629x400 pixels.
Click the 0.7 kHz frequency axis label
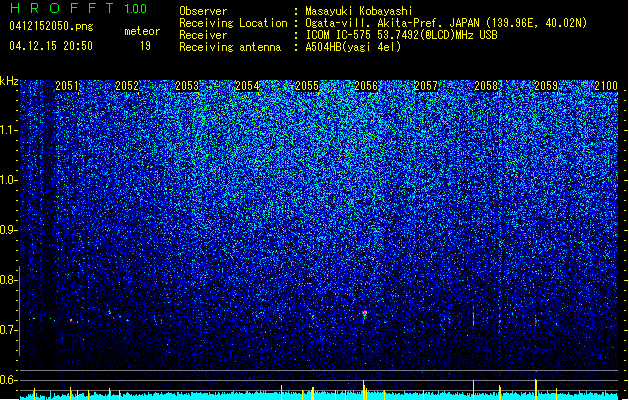9,330
